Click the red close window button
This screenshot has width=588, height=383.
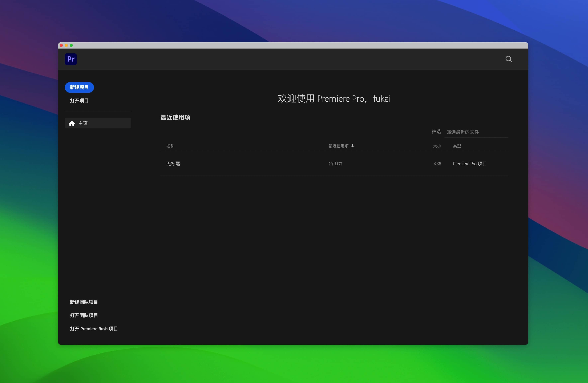click(61, 46)
